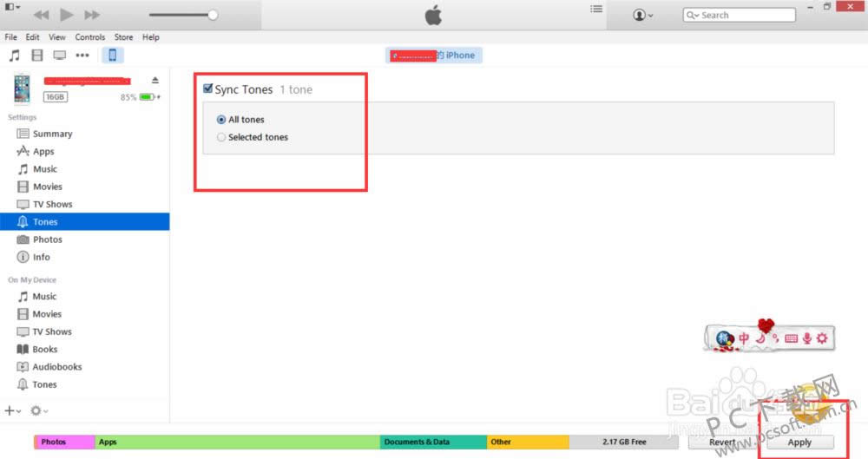Click the Revert button
868x459 pixels.
[x=722, y=442]
